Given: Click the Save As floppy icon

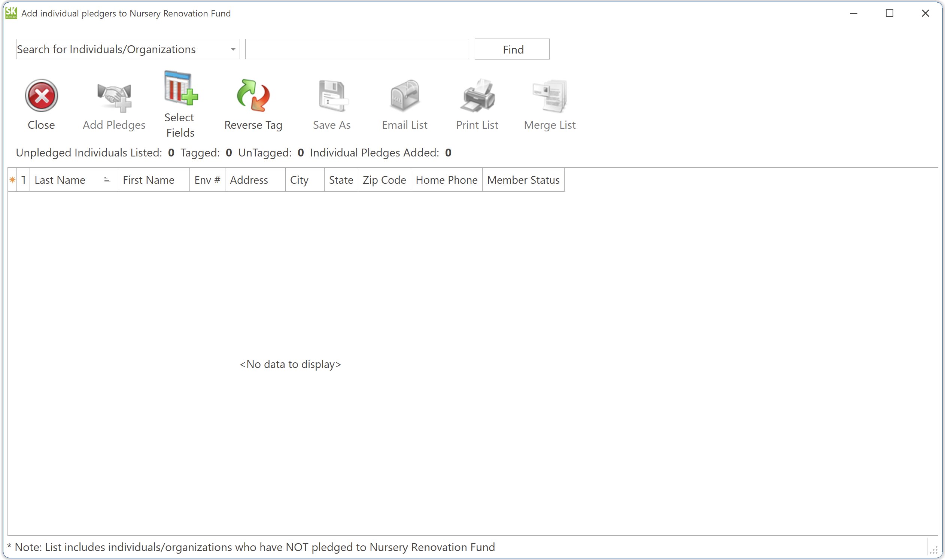Looking at the screenshot, I should [332, 96].
